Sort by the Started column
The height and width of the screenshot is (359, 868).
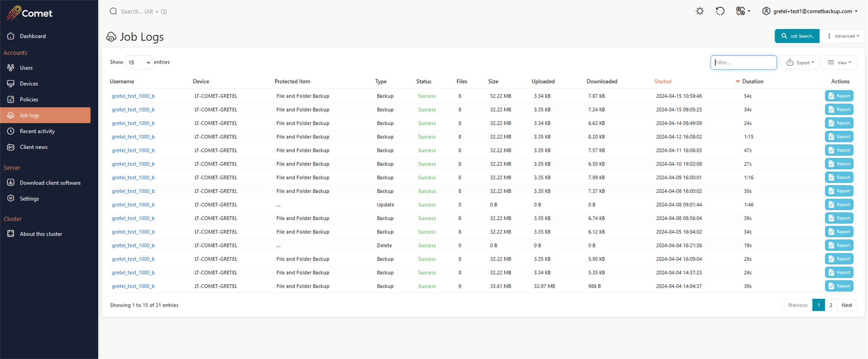pyautogui.click(x=663, y=81)
